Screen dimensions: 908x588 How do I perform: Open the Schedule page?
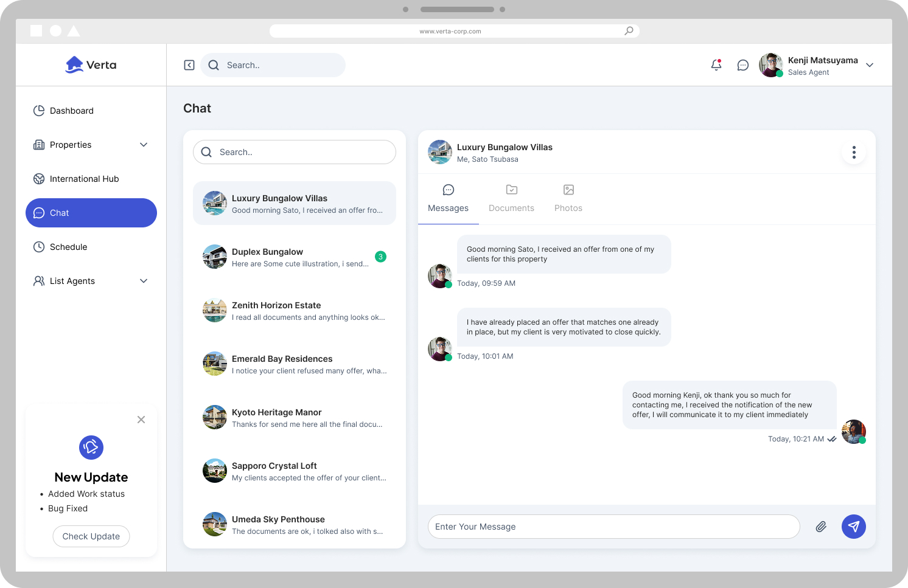tap(91, 247)
